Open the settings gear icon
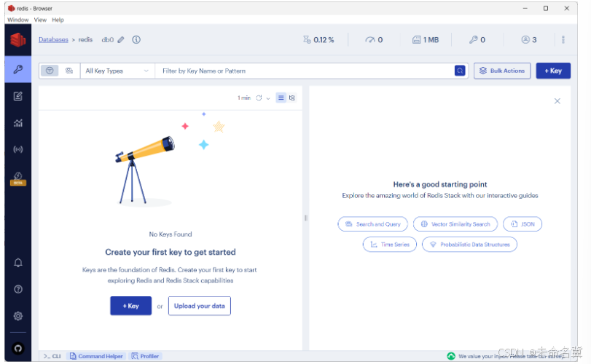Image resolution: width=591 pixels, height=364 pixels. (17, 316)
